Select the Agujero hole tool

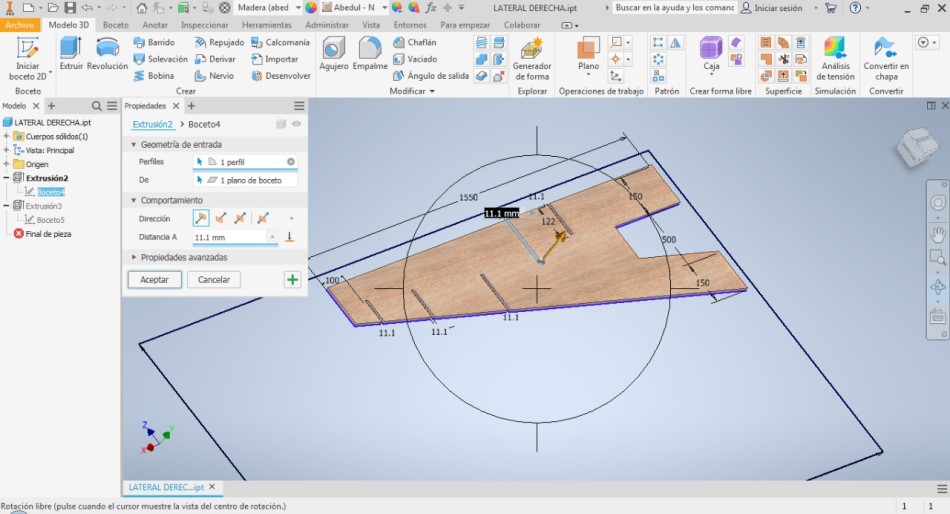334,53
